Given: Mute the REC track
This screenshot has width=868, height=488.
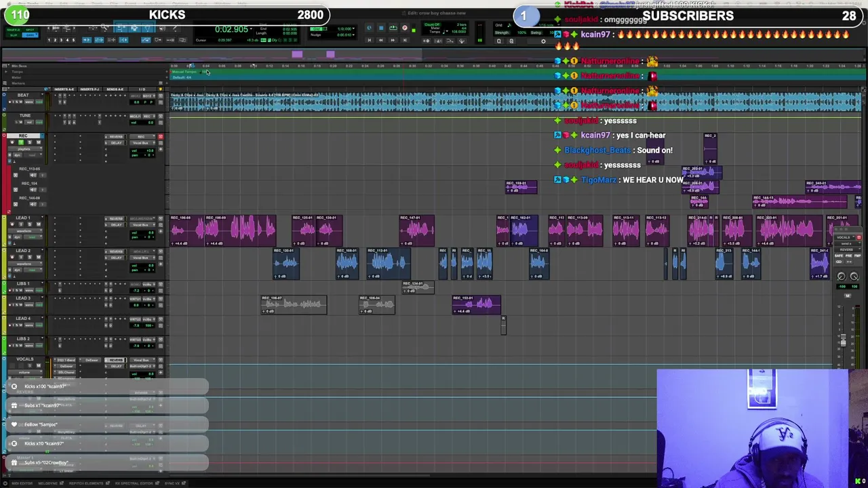Looking at the screenshot, I should (x=39, y=142).
